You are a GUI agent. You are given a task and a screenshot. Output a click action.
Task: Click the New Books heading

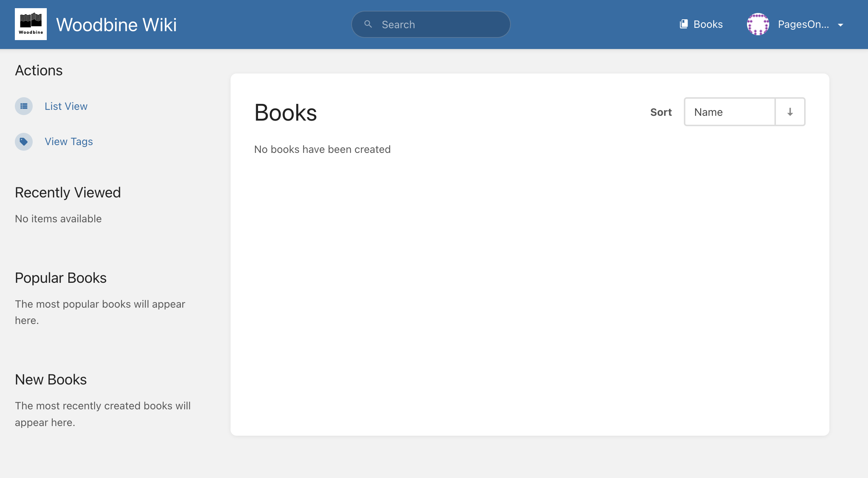pos(51,379)
